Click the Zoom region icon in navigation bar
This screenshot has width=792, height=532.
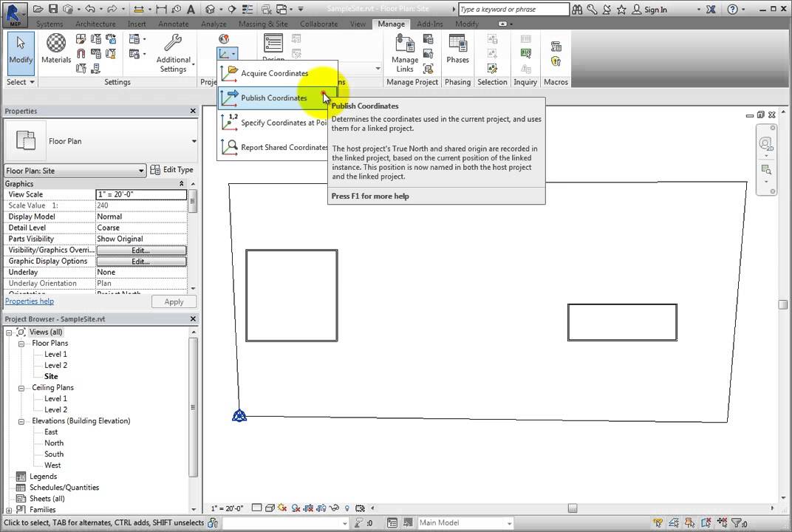pyautogui.click(x=766, y=170)
